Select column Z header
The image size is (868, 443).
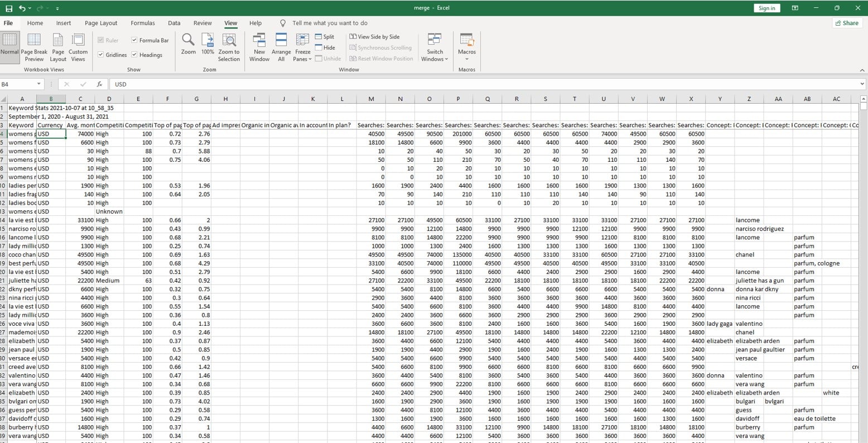click(x=749, y=99)
